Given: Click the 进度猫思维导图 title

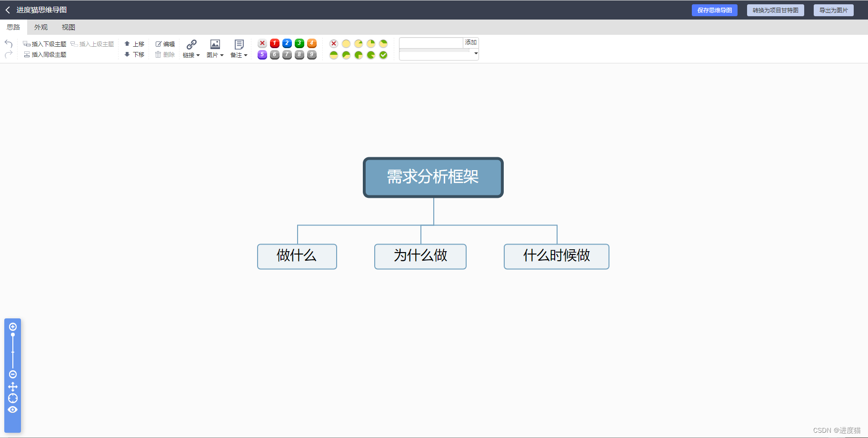Looking at the screenshot, I should (41, 10).
